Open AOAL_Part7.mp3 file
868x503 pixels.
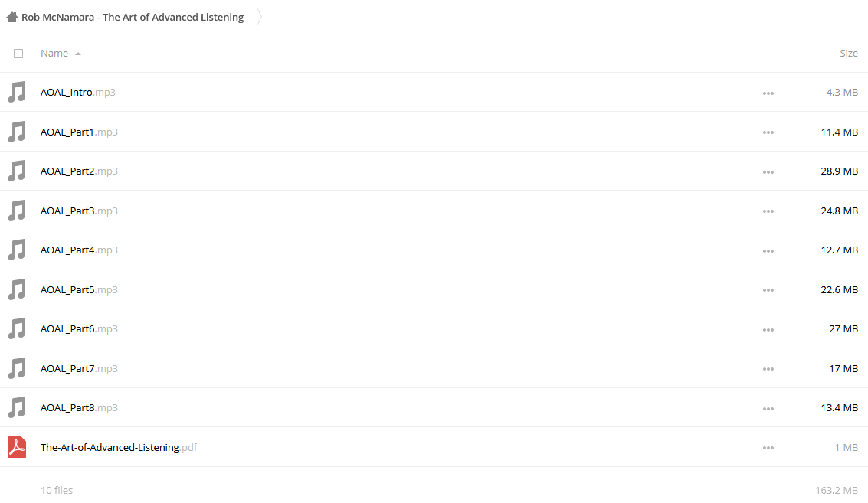[79, 368]
